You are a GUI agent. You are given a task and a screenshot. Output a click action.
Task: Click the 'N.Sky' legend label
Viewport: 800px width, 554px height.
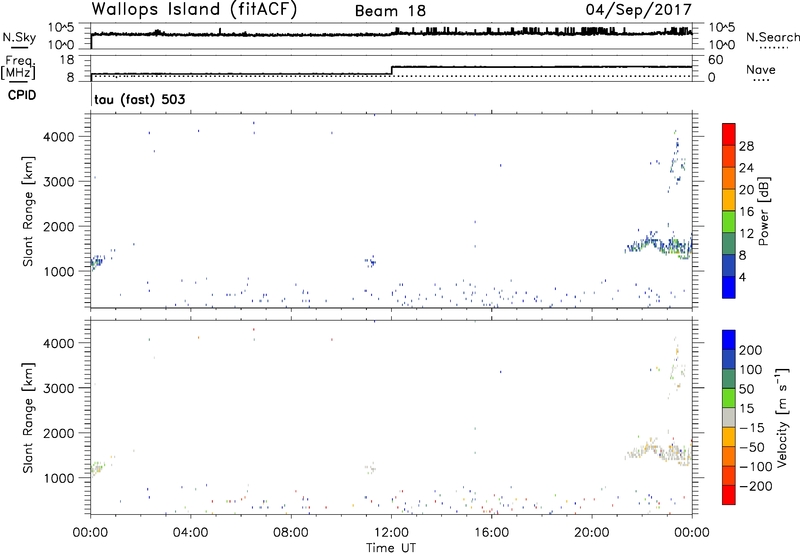[19, 37]
